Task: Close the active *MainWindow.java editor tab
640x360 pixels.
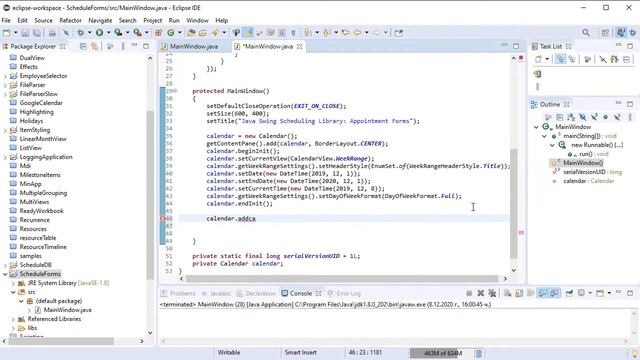Action: point(300,47)
